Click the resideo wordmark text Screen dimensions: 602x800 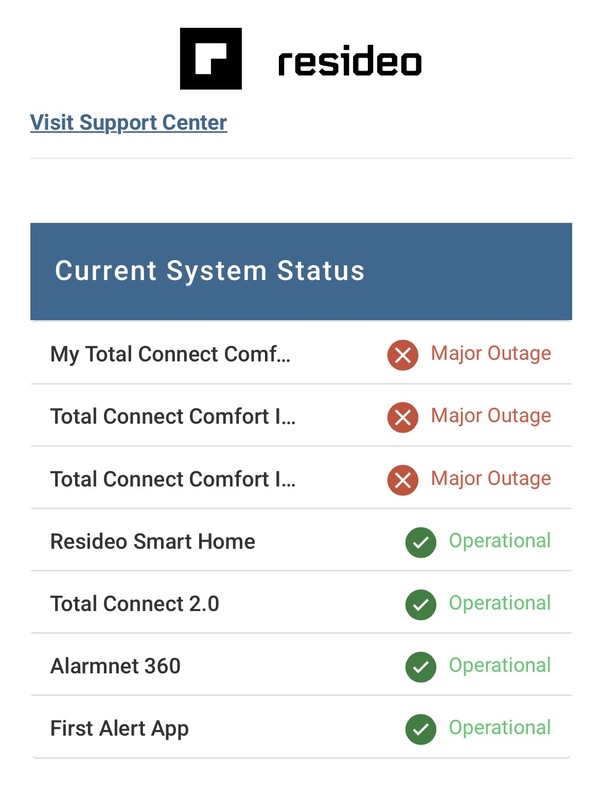point(349,62)
